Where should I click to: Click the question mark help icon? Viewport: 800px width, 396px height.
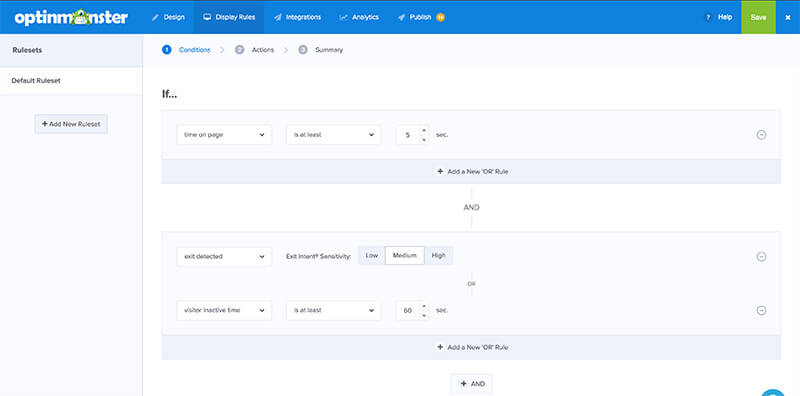click(708, 17)
